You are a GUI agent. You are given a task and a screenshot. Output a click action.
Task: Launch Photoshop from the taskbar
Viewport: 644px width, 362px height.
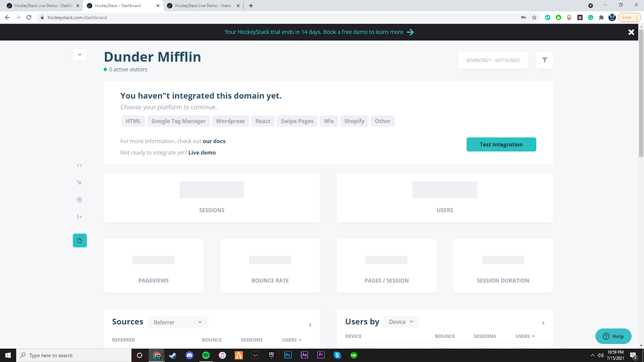click(x=288, y=355)
